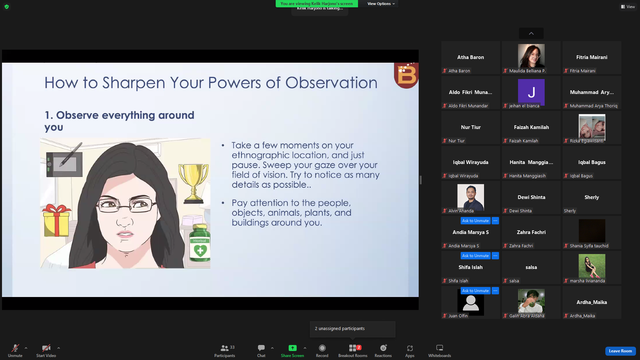Click the green encryption shield icon
The height and width of the screenshot is (360, 640).
pos(7,7)
